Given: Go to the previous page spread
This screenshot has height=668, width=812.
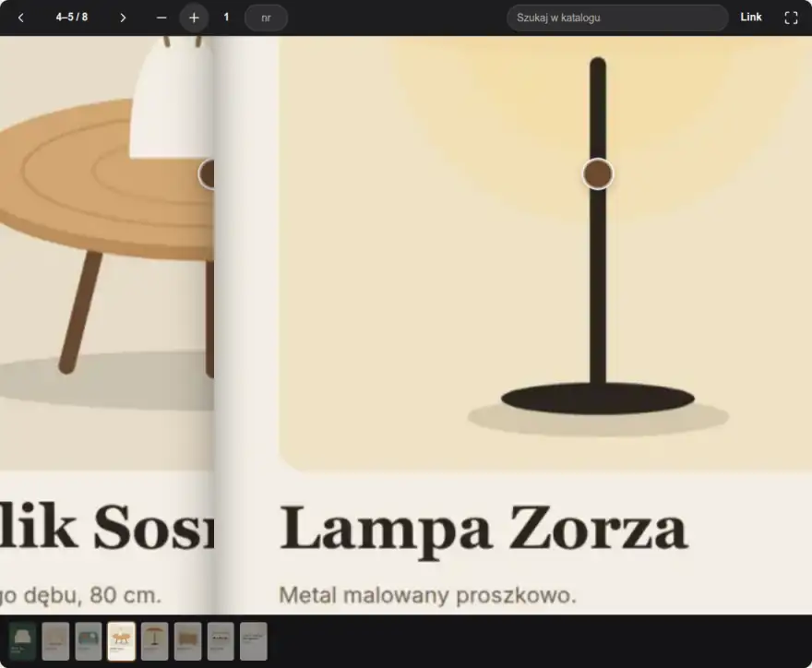Looking at the screenshot, I should pos(20,18).
